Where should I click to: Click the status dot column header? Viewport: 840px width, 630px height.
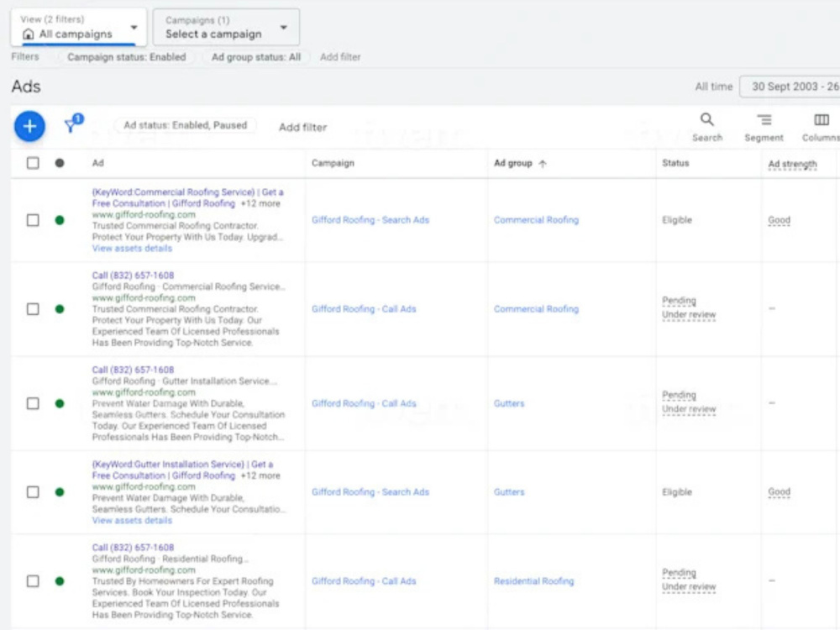(60, 163)
